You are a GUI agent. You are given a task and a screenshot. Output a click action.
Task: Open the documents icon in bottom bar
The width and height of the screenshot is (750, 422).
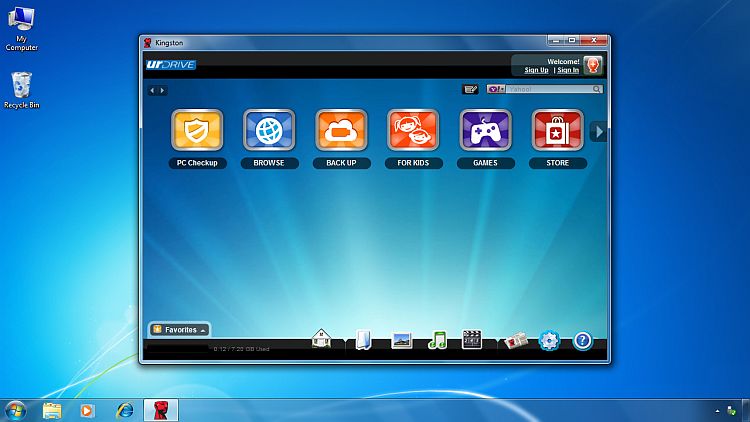point(363,340)
